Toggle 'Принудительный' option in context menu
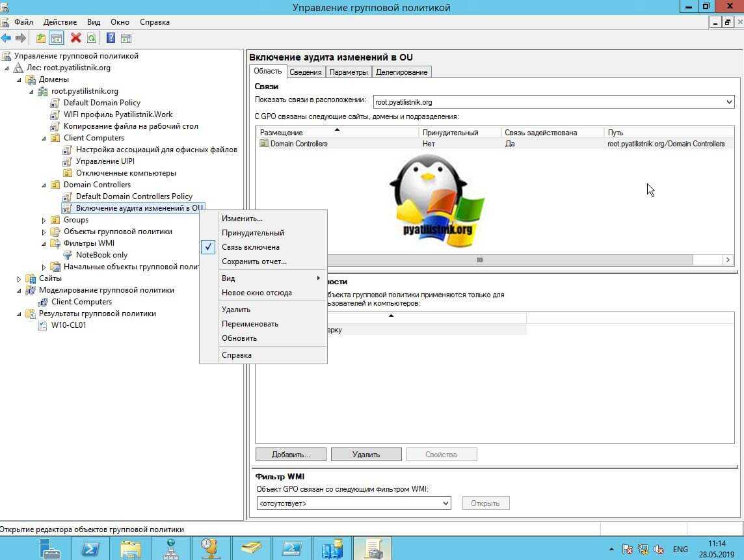The width and height of the screenshot is (744, 560). [252, 233]
